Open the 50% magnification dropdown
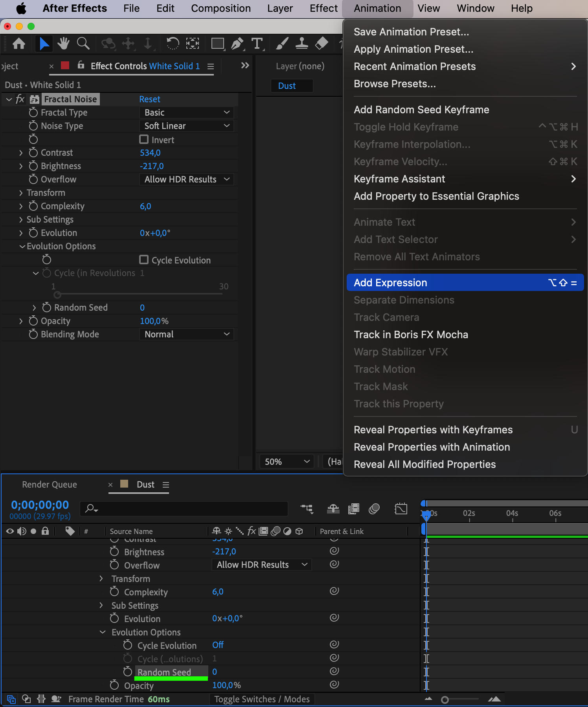The image size is (588, 707). [287, 462]
